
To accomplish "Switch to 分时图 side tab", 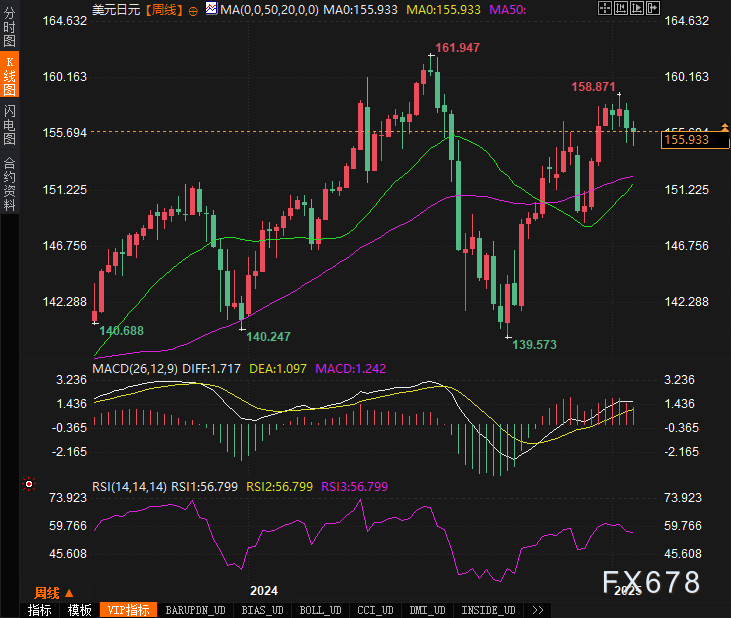I will 9,26.
